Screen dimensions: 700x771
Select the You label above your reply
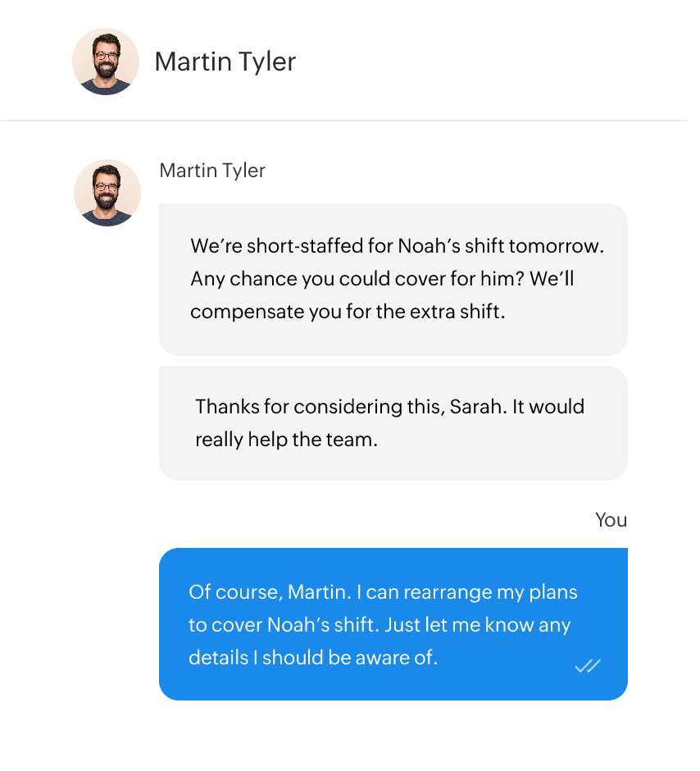pos(610,520)
